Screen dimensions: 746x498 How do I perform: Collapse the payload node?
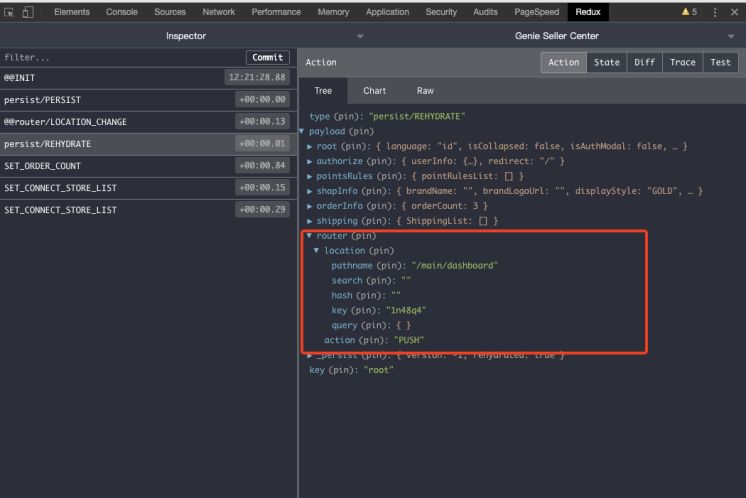click(x=302, y=131)
